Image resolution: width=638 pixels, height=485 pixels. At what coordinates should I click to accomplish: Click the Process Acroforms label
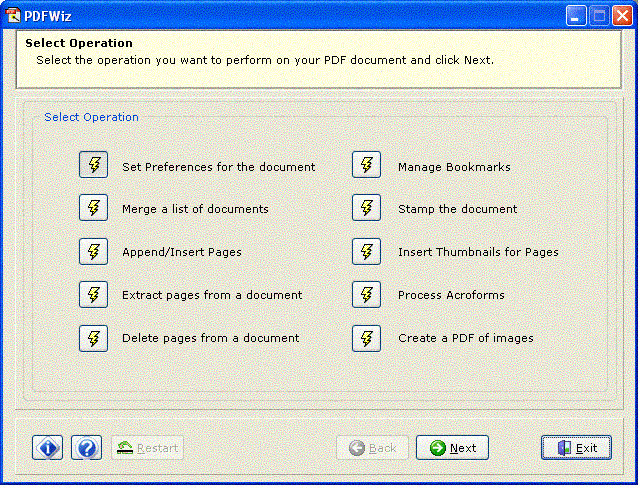(451, 295)
